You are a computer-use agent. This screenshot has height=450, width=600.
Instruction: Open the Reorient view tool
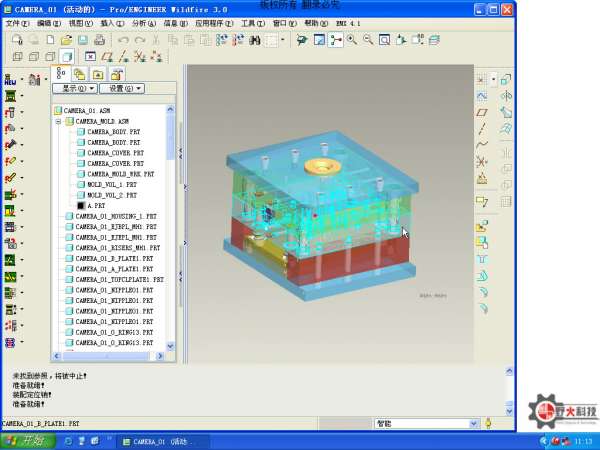click(401, 40)
